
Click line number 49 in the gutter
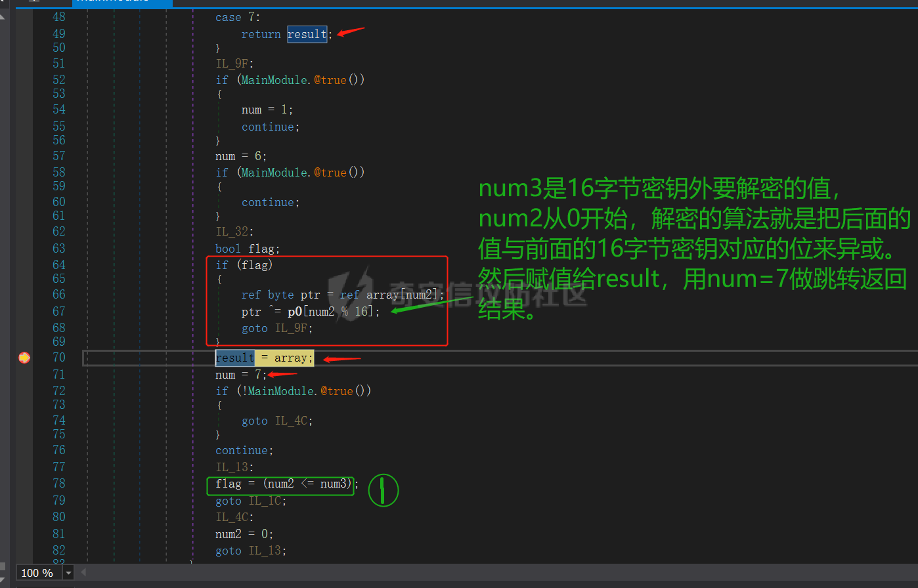pos(59,33)
